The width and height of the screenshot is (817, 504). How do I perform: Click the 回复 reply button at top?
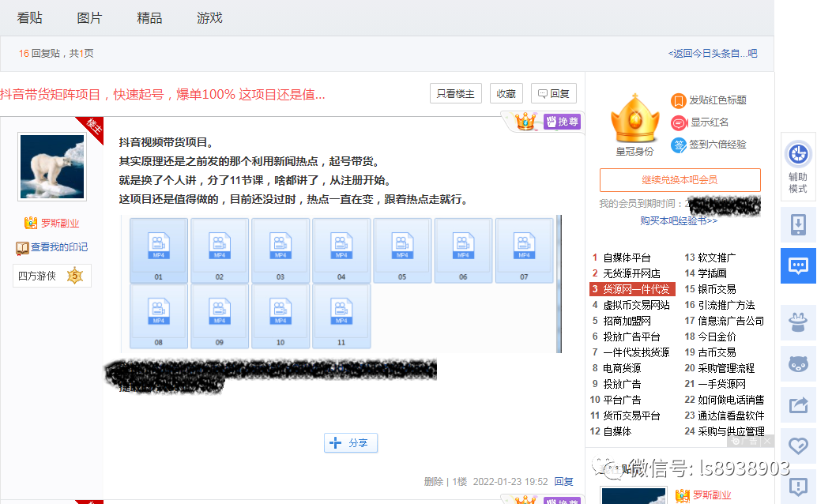(x=553, y=93)
